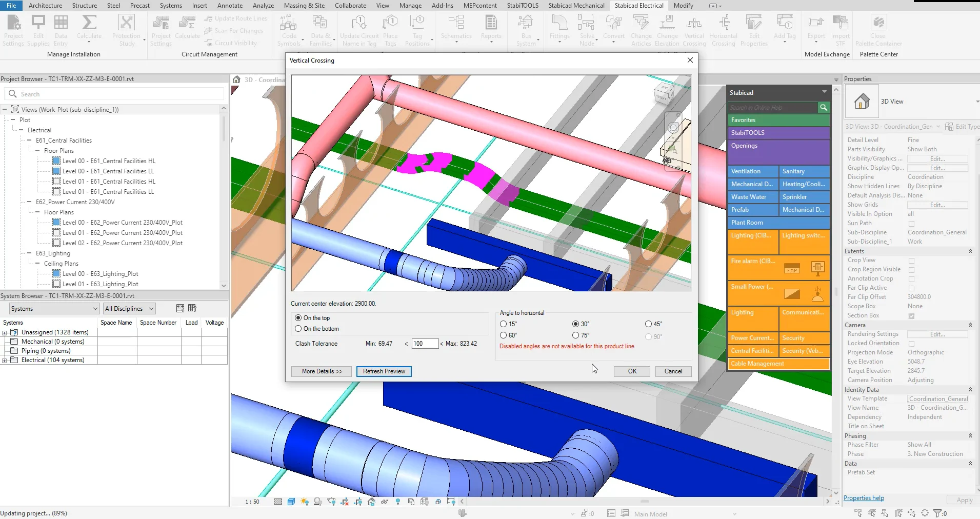
Task: Choose the 30° angle option
Action: (575, 324)
